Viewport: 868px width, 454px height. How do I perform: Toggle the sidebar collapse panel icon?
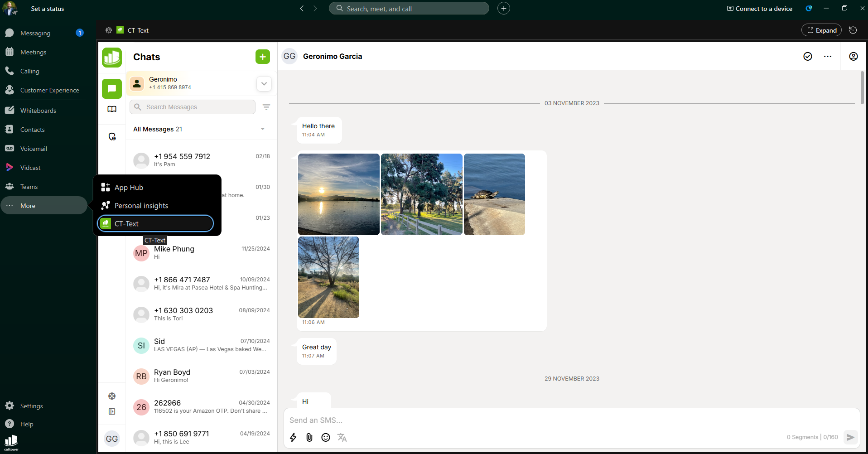(x=112, y=411)
